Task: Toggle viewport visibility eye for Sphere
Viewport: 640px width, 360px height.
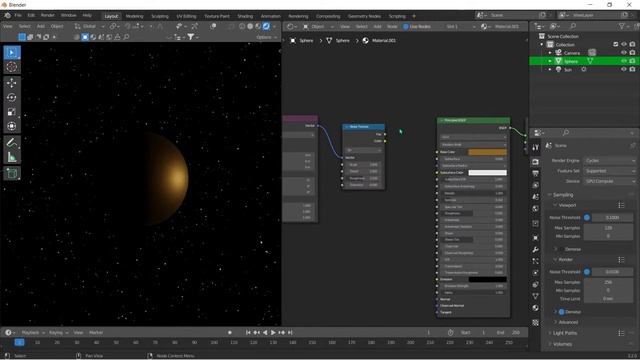Action: (x=624, y=61)
